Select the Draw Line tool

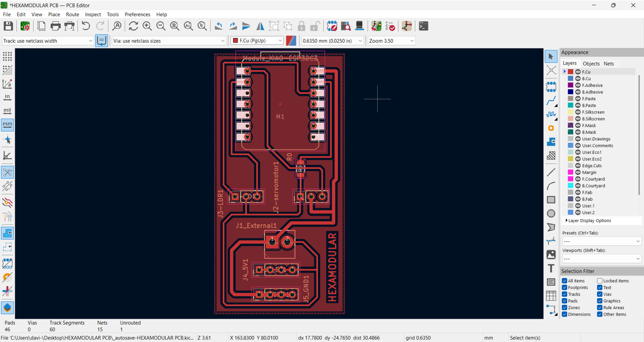click(x=551, y=172)
